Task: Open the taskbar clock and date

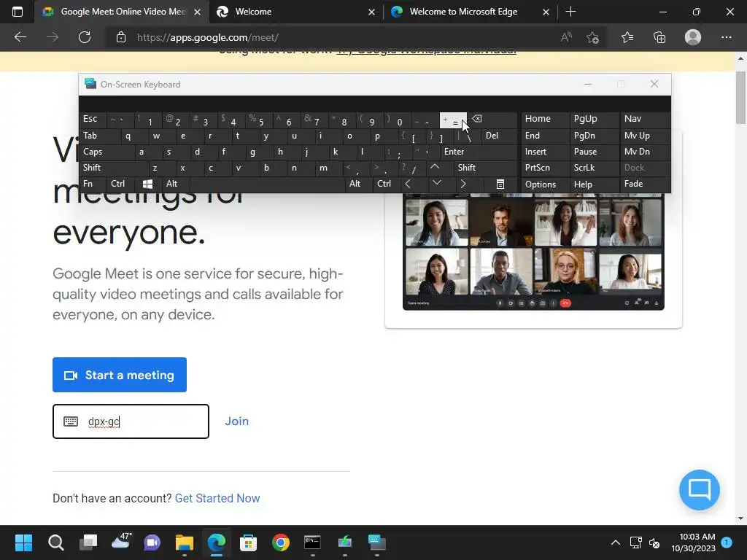Action: point(694,542)
